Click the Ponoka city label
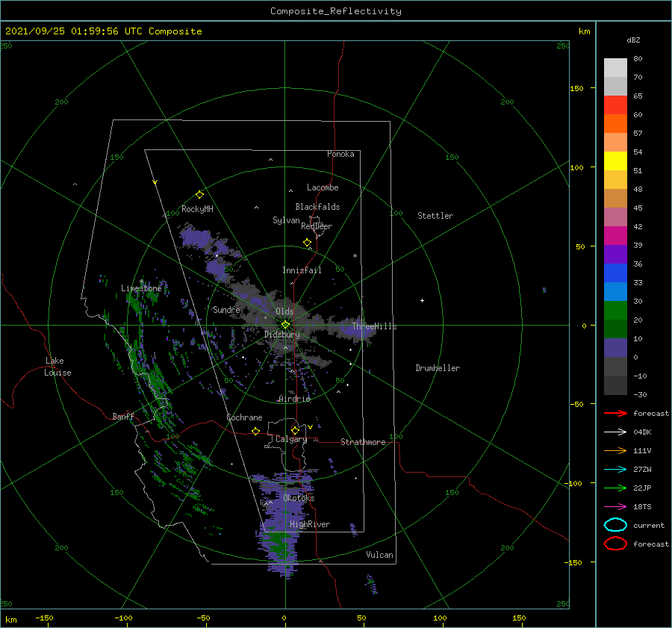This screenshot has width=672, height=628. click(x=340, y=154)
